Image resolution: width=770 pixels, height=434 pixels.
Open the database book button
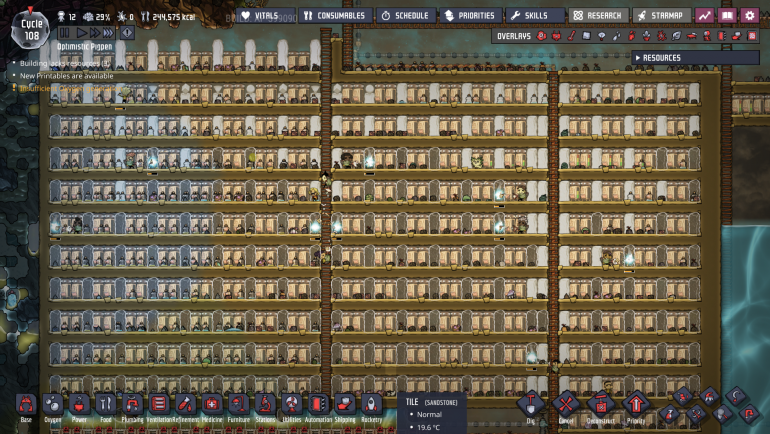(727, 16)
